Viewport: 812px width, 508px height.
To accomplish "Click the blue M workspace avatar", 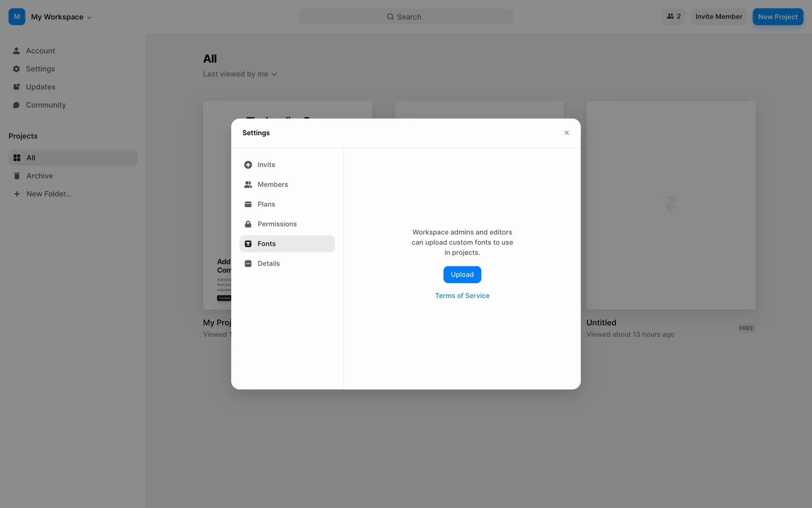I will pos(17,17).
